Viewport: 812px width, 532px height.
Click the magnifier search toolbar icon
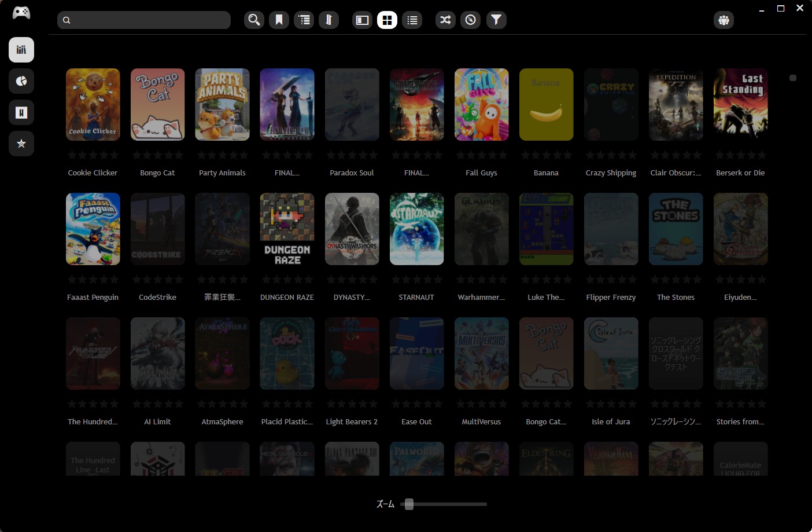[254, 20]
